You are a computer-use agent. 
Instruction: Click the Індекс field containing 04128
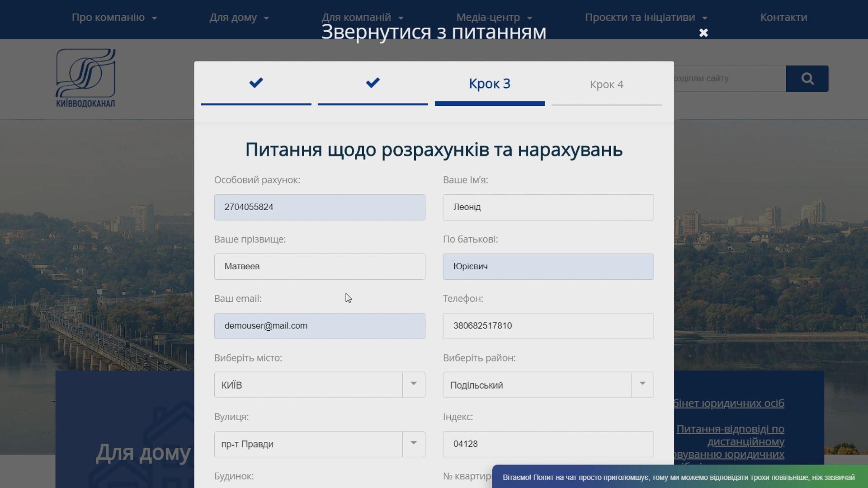[548, 444]
